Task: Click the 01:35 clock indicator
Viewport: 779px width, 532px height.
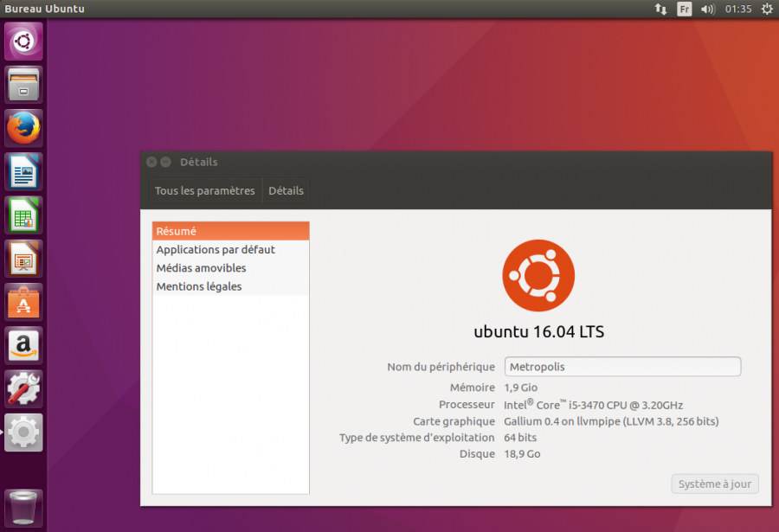Action: tap(738, 9)
